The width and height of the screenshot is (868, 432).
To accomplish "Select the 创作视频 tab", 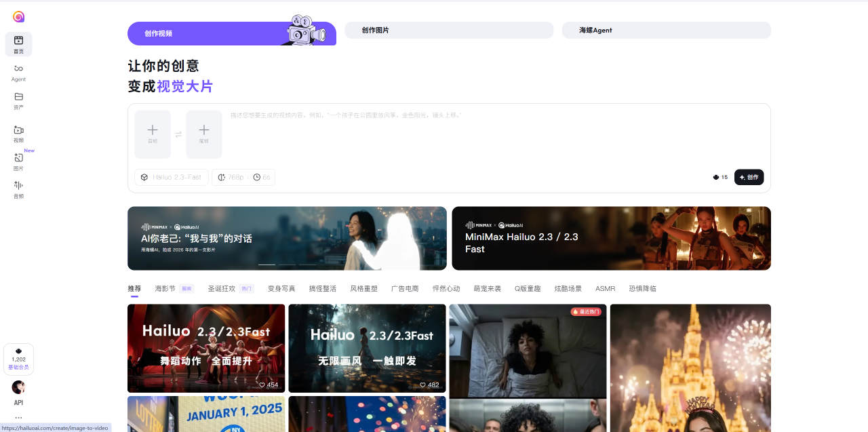I will click(232, 33).
